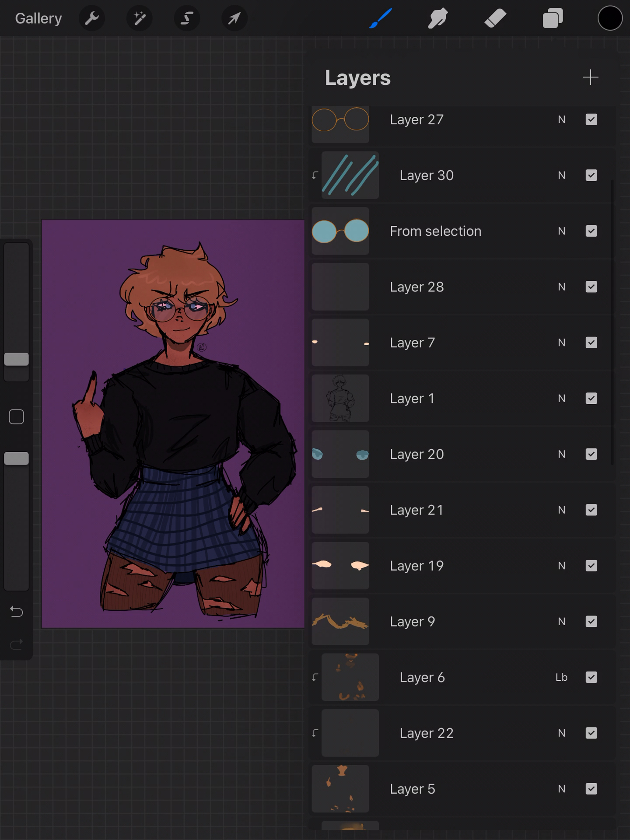Tap the square modifier button in sidebar
The height and width of the screenshot is (840, 630).
(17, 417)
